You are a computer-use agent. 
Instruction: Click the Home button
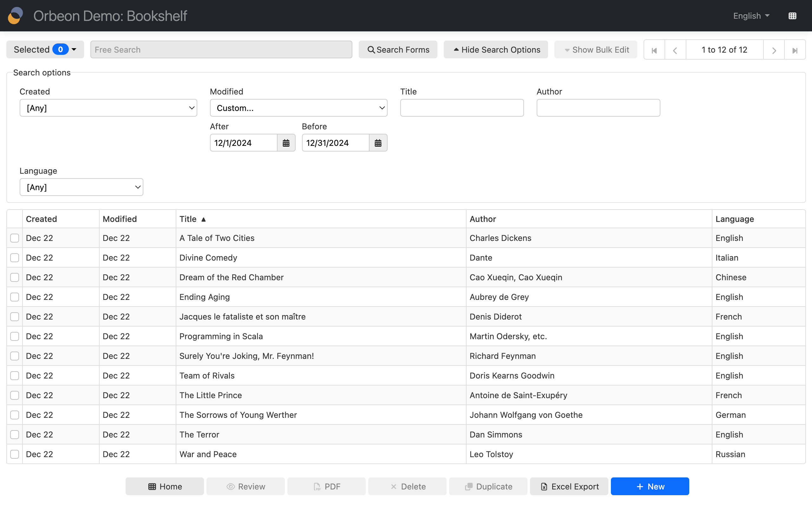point(165,487)
